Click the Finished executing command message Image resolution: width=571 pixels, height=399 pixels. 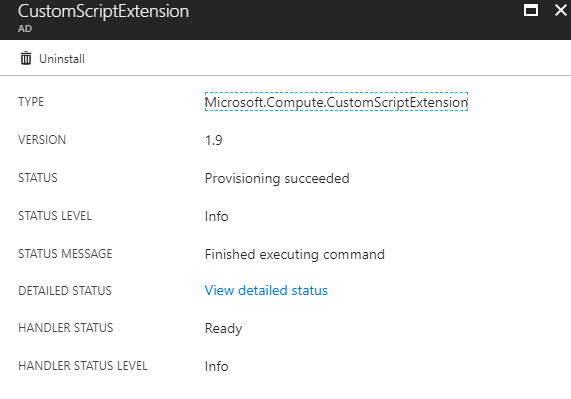tap(295, 254)
